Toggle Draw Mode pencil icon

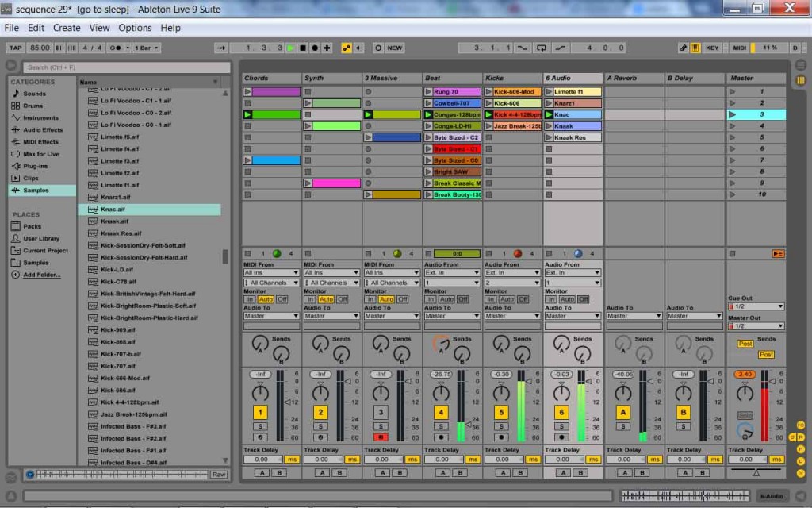point(684,48)
